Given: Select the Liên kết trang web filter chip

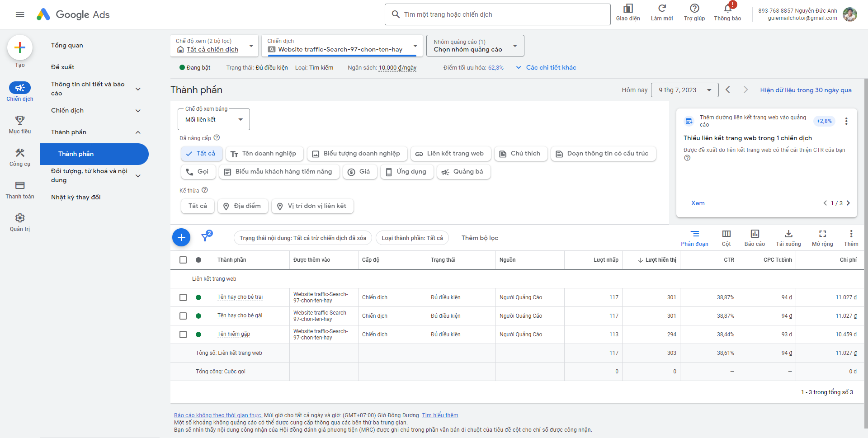Looking at the screenshot, I should click(450, 154).
